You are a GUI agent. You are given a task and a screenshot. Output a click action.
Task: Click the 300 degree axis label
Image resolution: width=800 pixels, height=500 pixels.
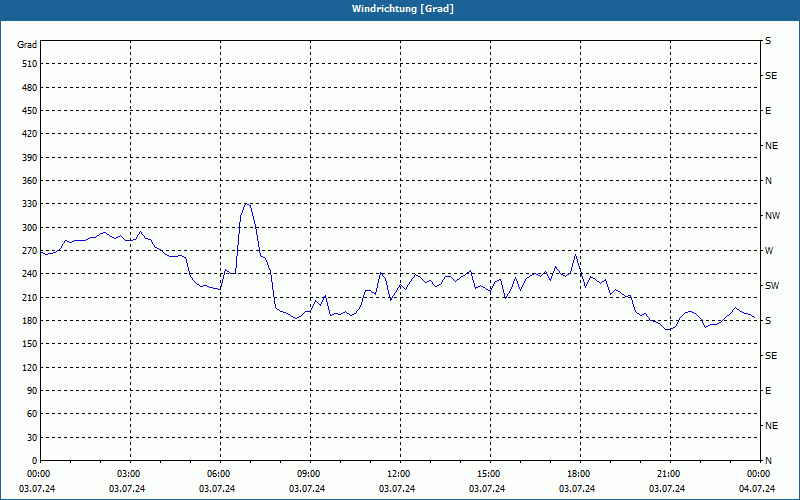coord(30,228)
